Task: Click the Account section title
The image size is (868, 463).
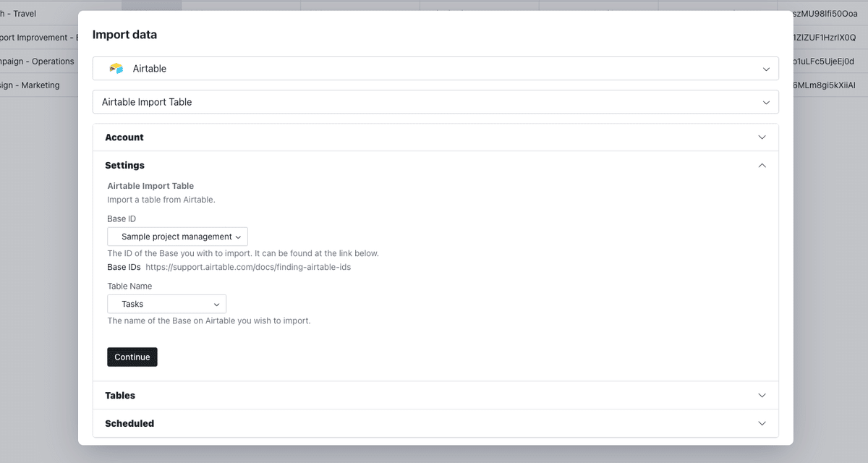Action: (x=124, y=137)
